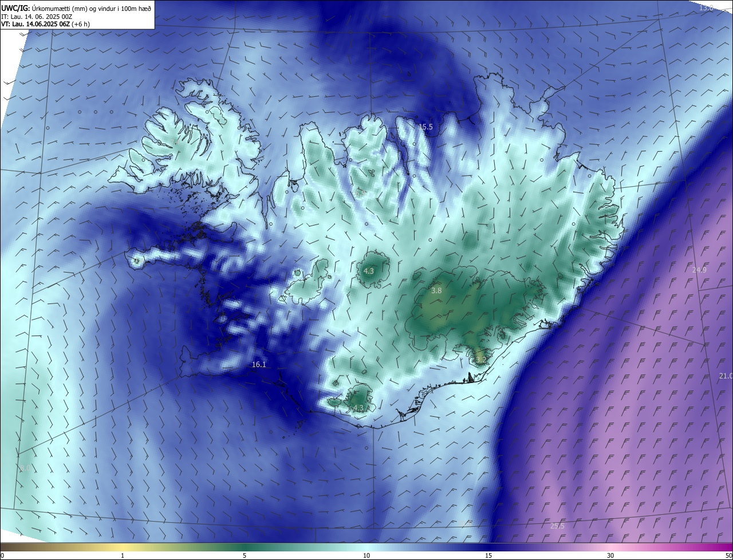Click the '3.2' value on the map

(481, 360)
